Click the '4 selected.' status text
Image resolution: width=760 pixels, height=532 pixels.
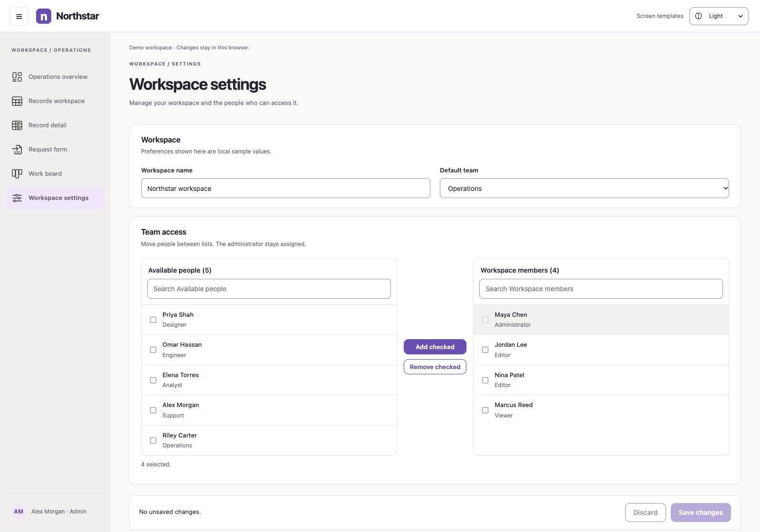(x=156, y=465)
